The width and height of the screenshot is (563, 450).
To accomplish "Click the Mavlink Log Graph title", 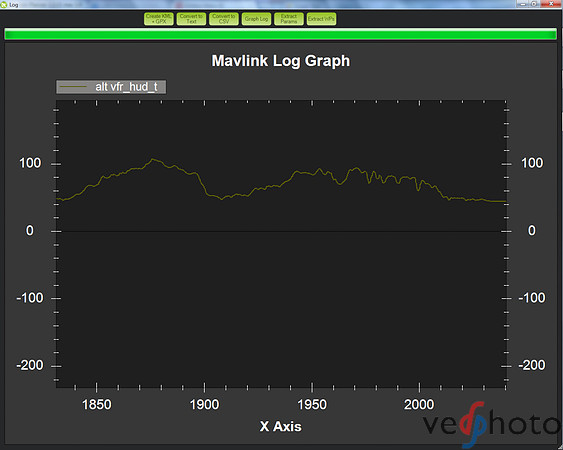I will (280, 61).
